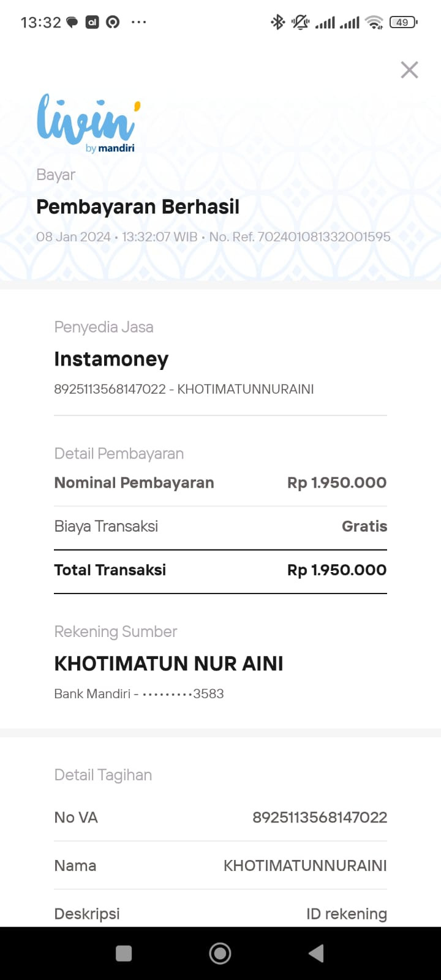Open recent apps with the square button
The width and height of the screenshot is (441, 980).
tap(124, 953)
